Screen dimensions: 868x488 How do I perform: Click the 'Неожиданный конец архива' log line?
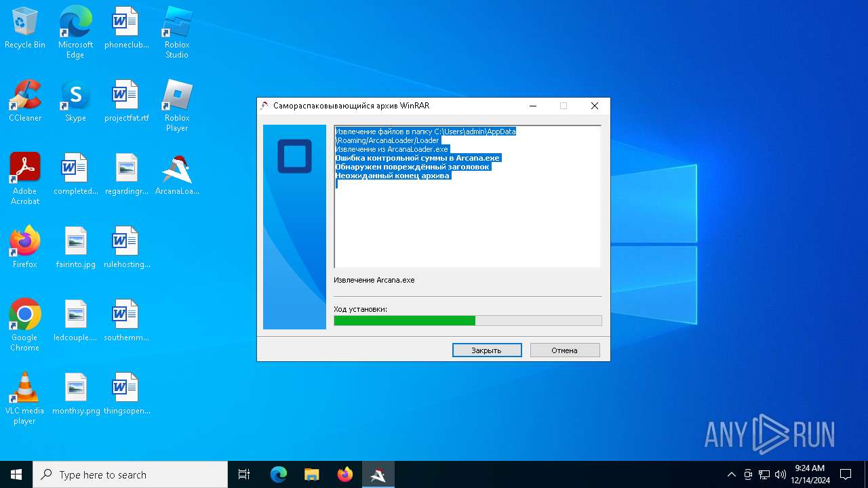coord(393,176)
